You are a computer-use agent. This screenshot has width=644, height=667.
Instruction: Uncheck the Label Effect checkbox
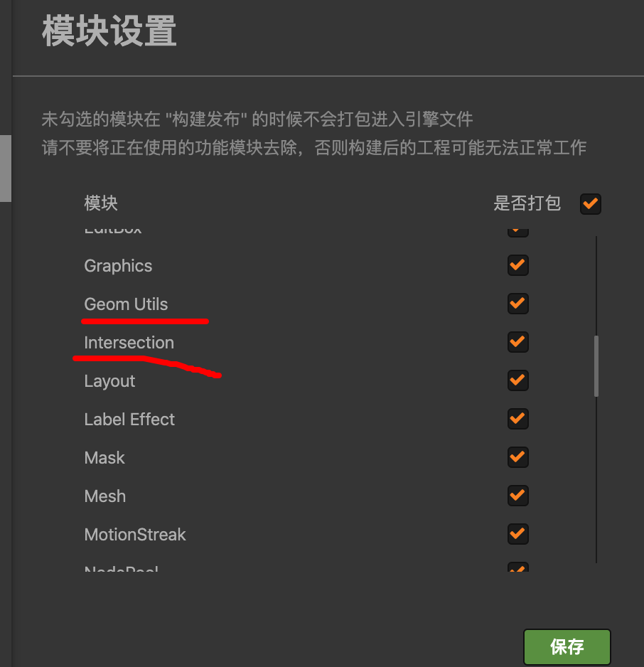pos(517,419)
